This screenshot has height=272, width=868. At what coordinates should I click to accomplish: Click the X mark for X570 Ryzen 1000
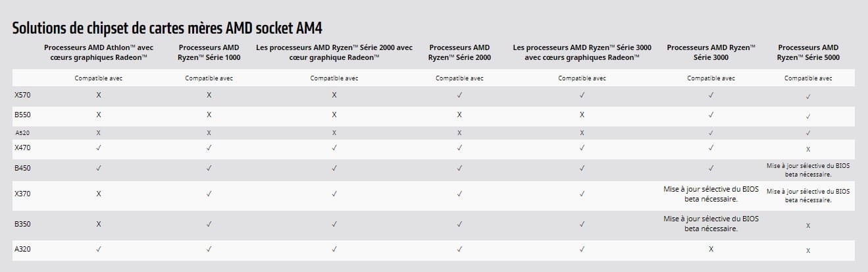pyautogui.click(x=209, y=95)
